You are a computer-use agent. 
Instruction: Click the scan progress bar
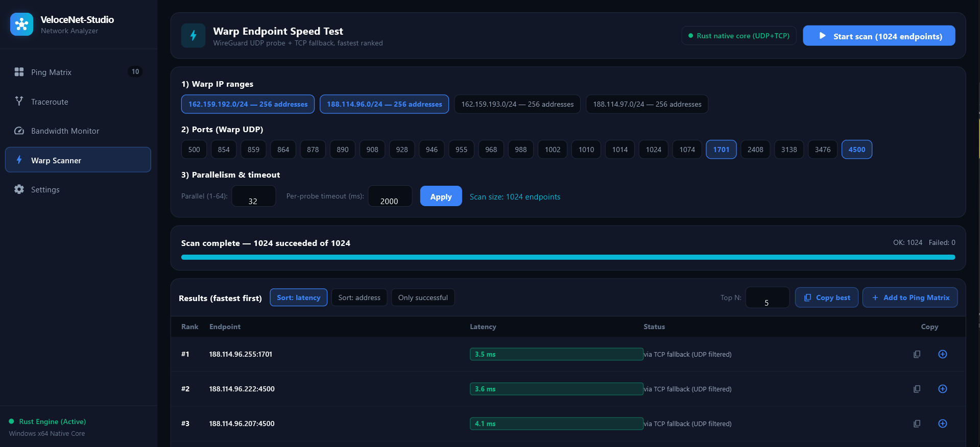568,257
